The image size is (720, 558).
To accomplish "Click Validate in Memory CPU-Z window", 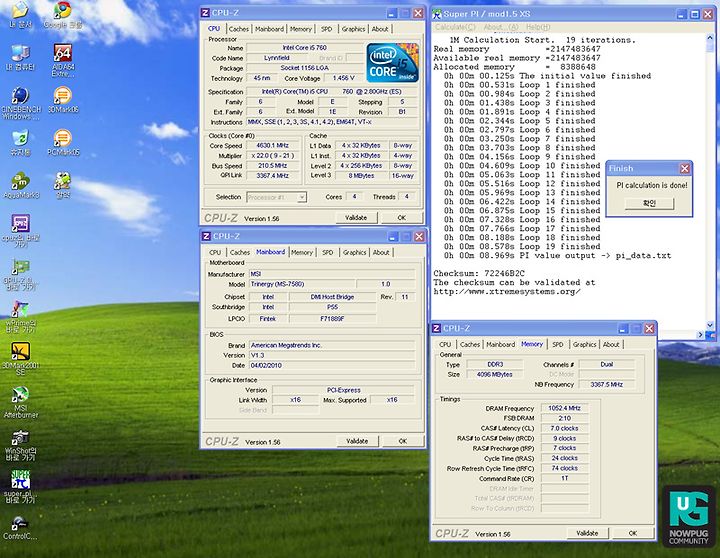I will pyautogui.click(x=587, y=533).
